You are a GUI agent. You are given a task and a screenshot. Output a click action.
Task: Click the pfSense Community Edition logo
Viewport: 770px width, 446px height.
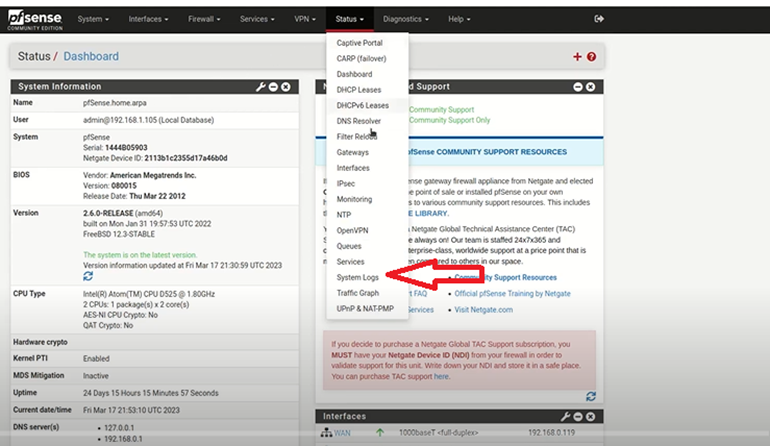pos(35,20)
